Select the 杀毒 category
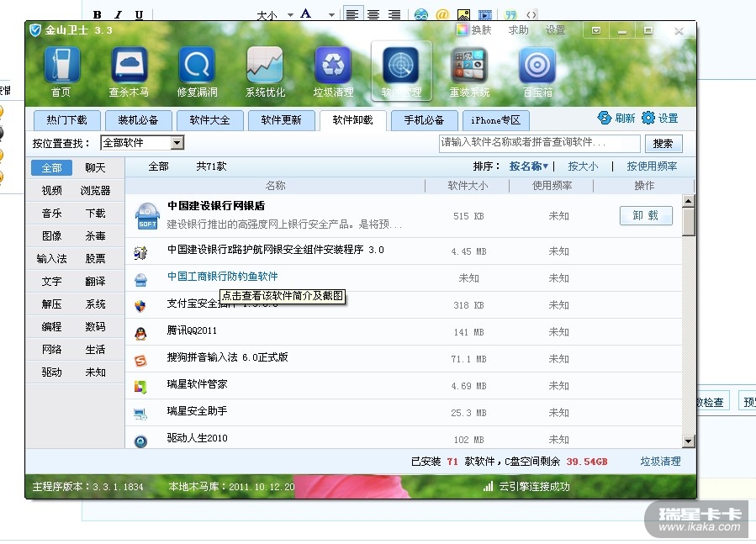756x544 pixels. 95,235
